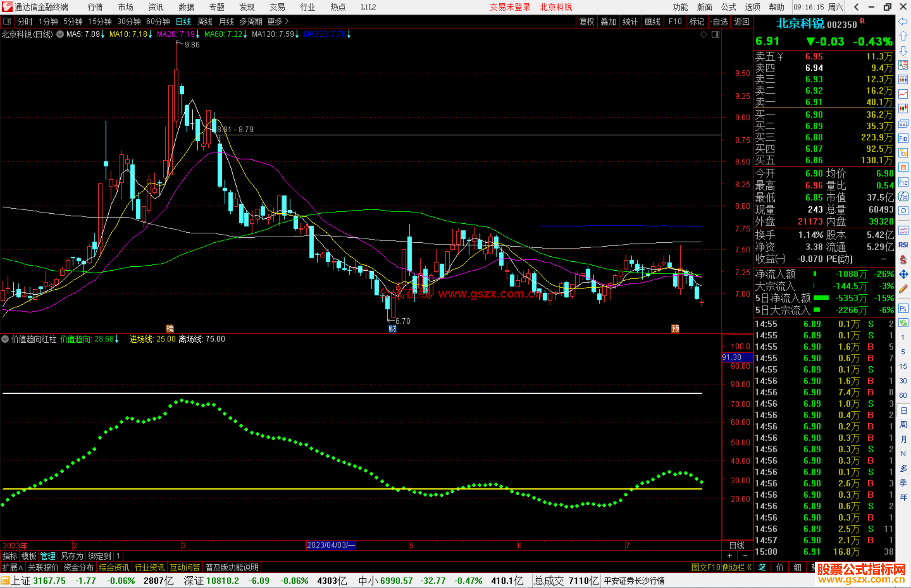911x588 pixels.
Task: Switch to the 周线 period tab
Action: [205, 21]
